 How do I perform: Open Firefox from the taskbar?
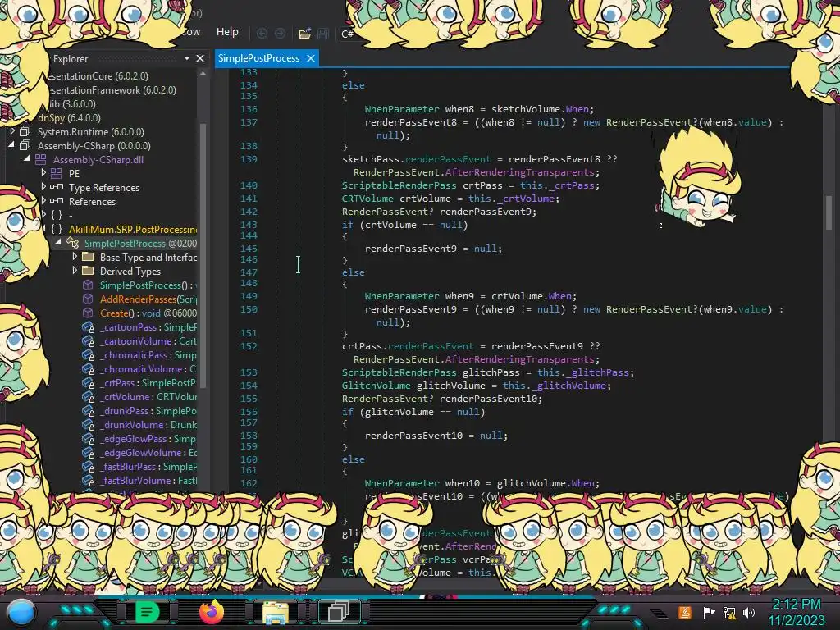[212, 611]
